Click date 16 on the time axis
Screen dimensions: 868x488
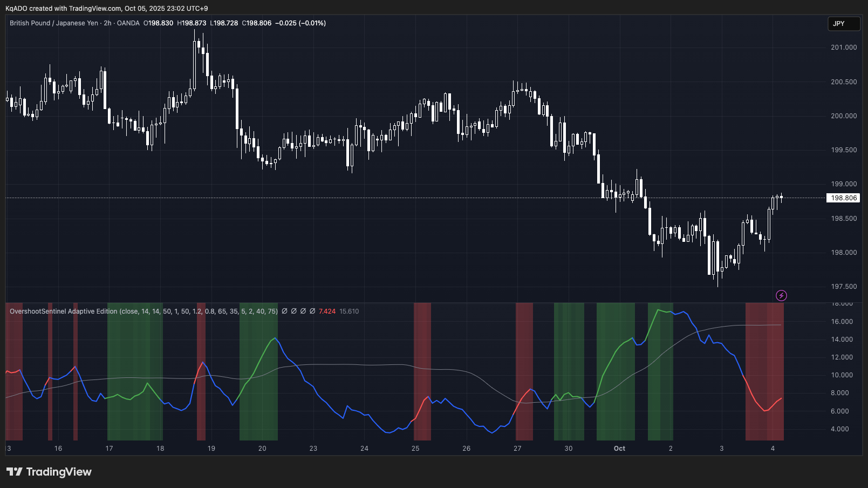click(x=58, y=449)
